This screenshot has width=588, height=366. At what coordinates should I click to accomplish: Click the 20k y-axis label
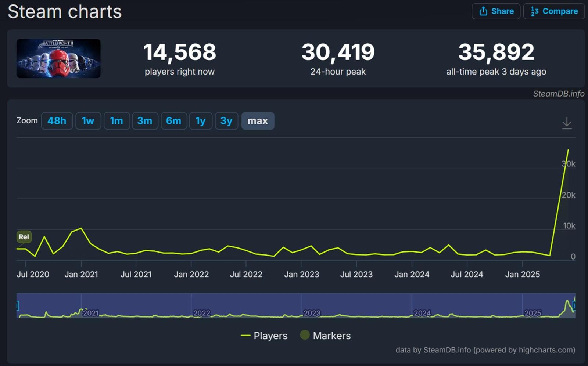(569, 195)
